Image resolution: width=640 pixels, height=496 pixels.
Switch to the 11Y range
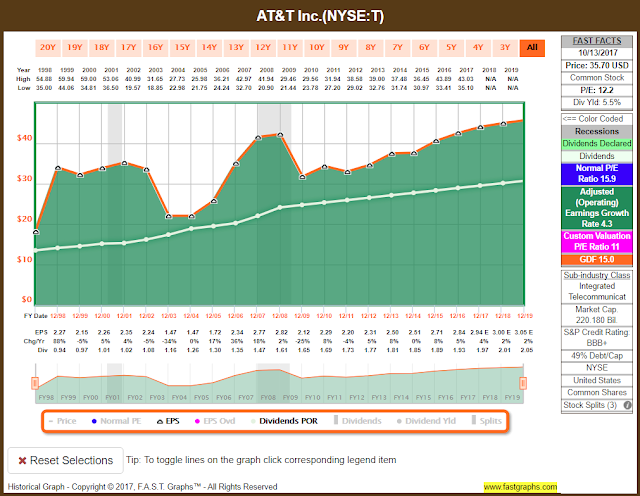click(290, 47)
